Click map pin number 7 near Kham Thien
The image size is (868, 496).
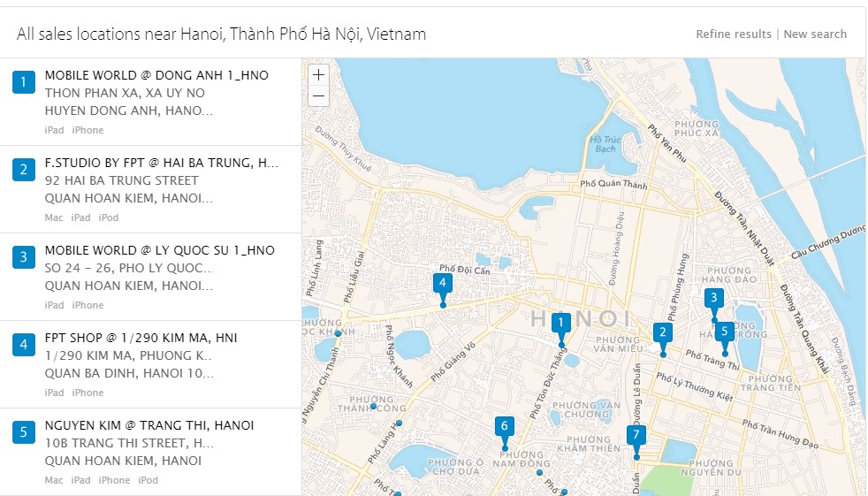pyautogui.click(x=636, y=436)
